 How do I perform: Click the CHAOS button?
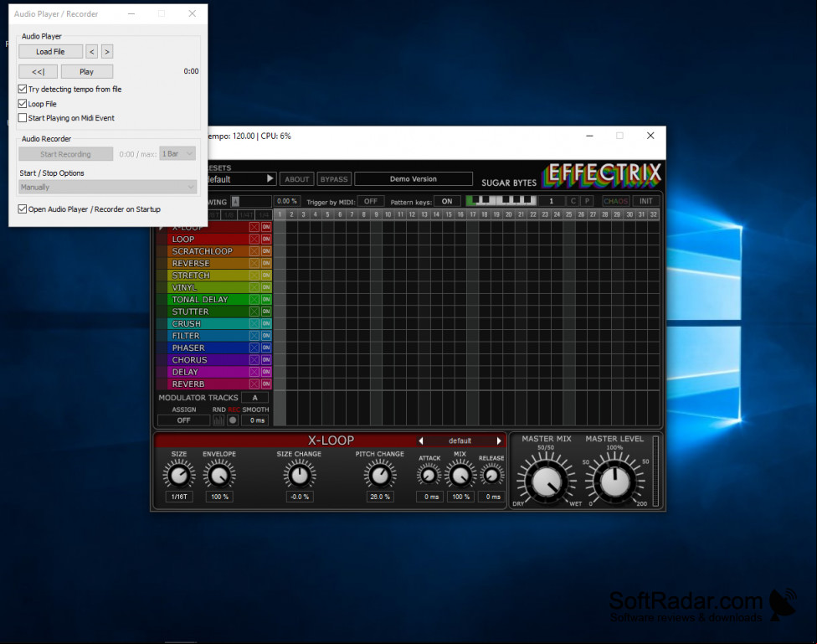616,201
